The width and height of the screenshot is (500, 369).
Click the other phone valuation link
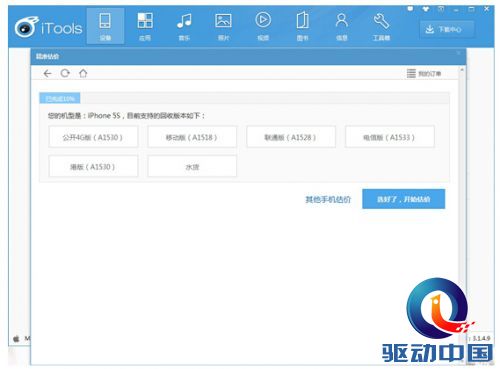(x=328, y=199)
